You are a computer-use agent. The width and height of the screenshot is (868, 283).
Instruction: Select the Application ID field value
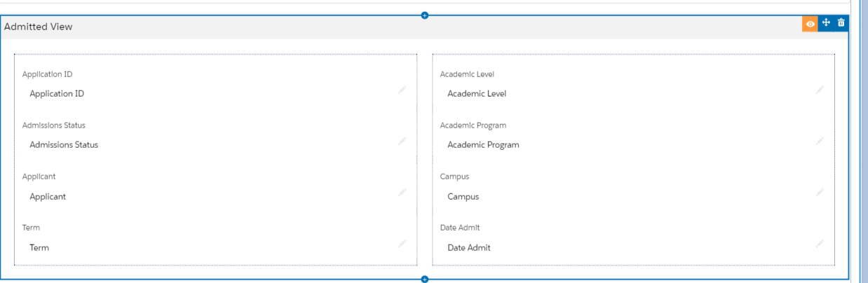57,94
